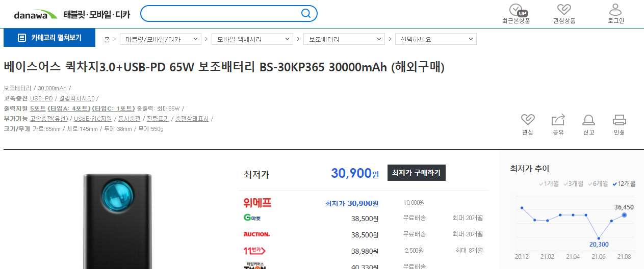Open the login (로그인) person icon
The height and width of the screenshot is (269, 644).
coord(615,10)
